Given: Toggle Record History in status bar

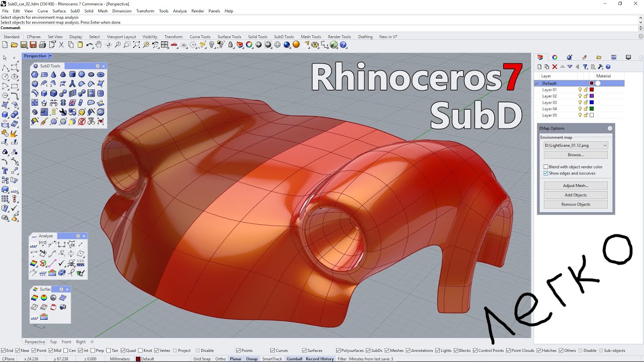Looking at the screenshot, I should pyautogui.click(x=319, y=359).
